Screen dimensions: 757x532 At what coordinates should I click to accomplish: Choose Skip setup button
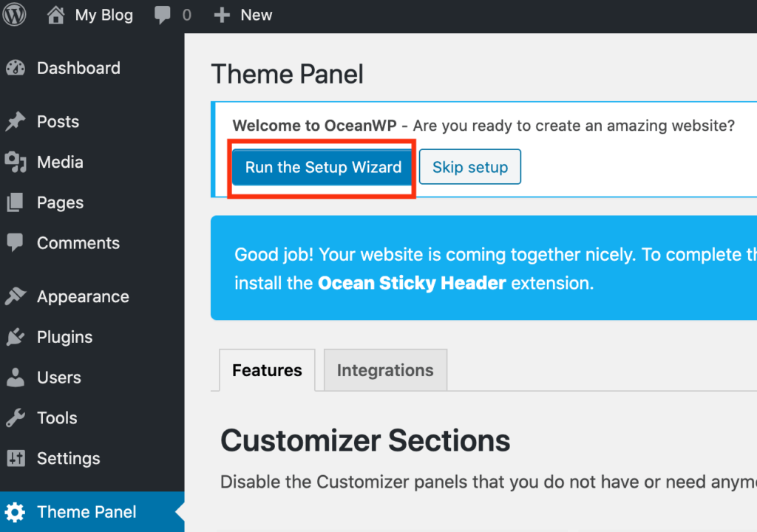point(470,167)
